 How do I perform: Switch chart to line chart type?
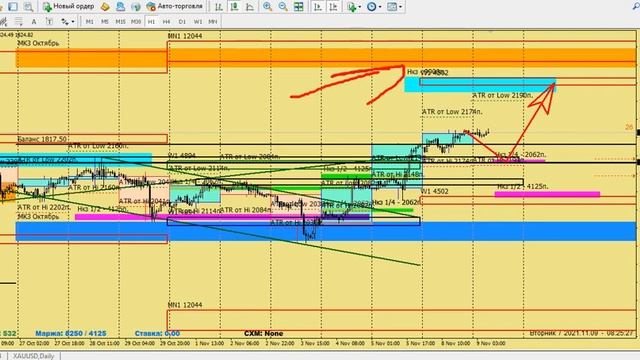(x=250, y=7)
